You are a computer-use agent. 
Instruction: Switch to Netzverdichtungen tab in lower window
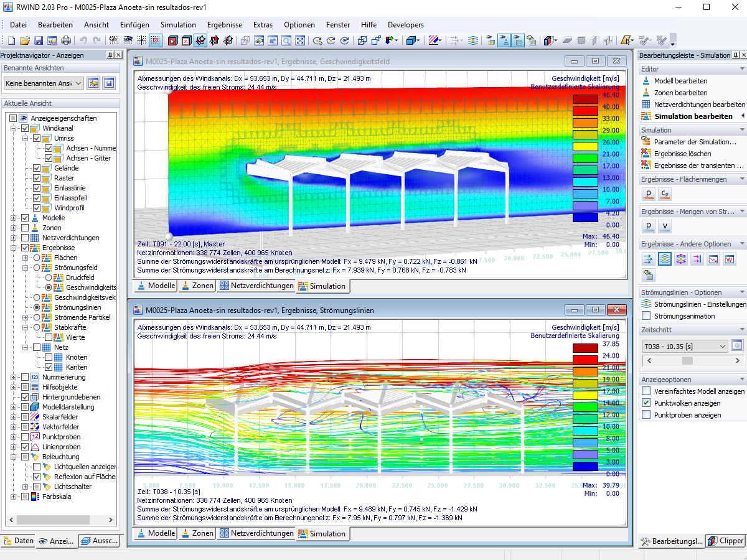pos(256,534)
